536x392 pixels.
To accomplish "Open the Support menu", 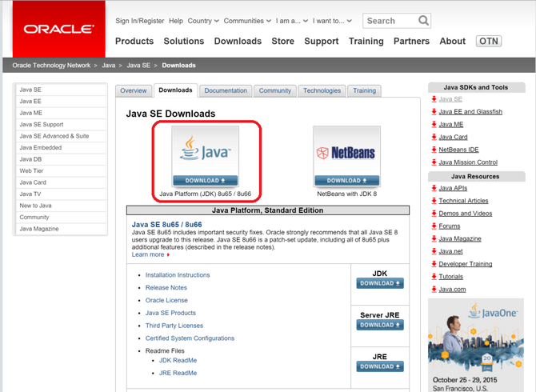I will pyautogui.click(x=322, y=41).
